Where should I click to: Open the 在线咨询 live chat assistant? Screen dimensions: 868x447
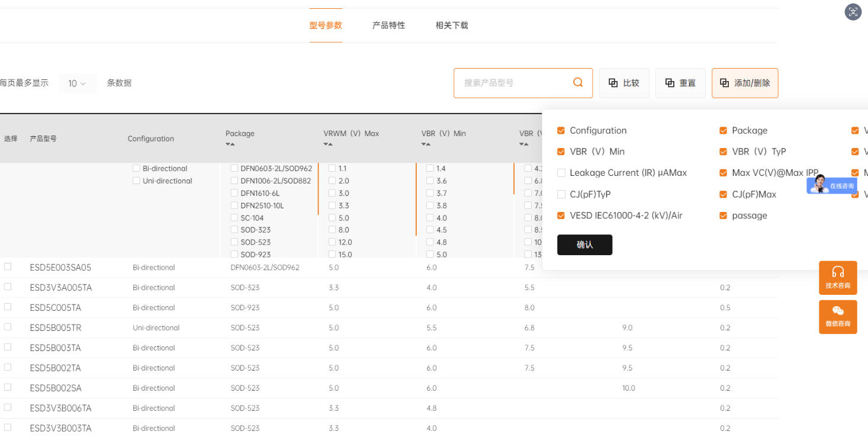coord(835,185)
